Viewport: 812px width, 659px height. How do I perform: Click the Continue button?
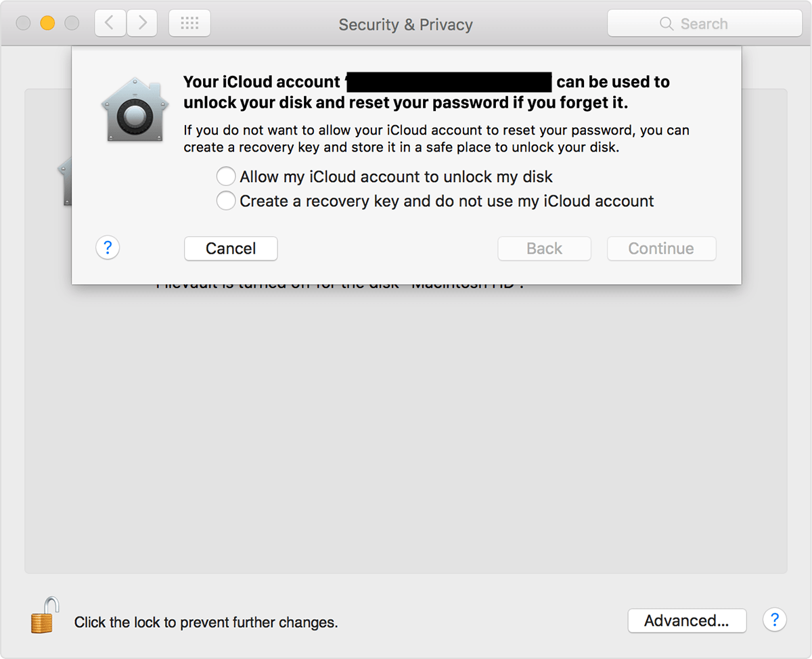click(660, 248)
